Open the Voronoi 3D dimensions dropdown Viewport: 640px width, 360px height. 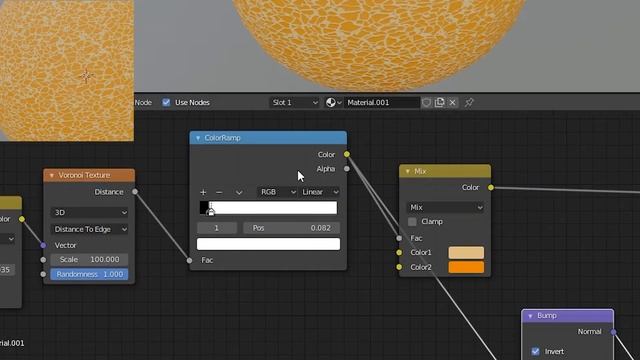[x=89, y=212]
